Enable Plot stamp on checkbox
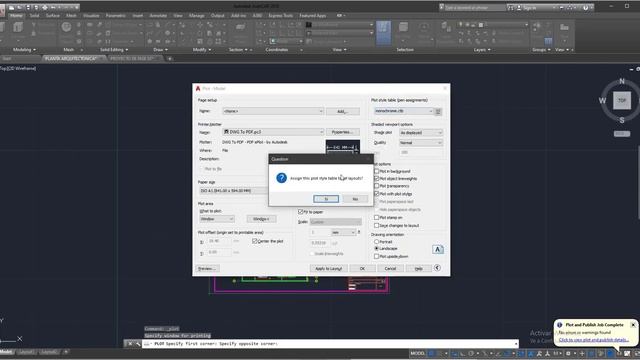 tap(377, 218)
